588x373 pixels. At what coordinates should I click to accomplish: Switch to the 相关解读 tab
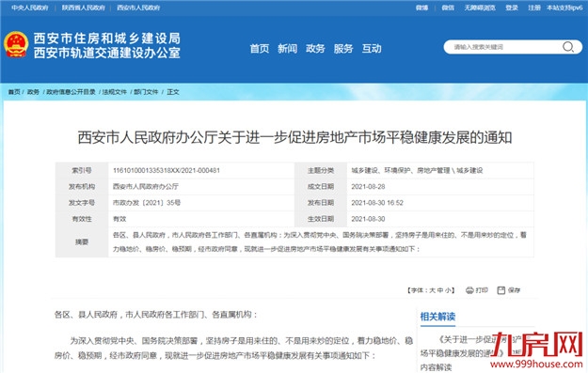(437, 317)
